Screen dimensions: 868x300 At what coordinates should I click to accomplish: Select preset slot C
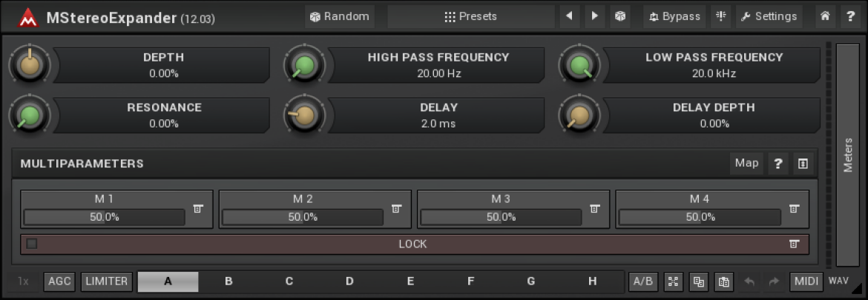[x=289, y=281]
